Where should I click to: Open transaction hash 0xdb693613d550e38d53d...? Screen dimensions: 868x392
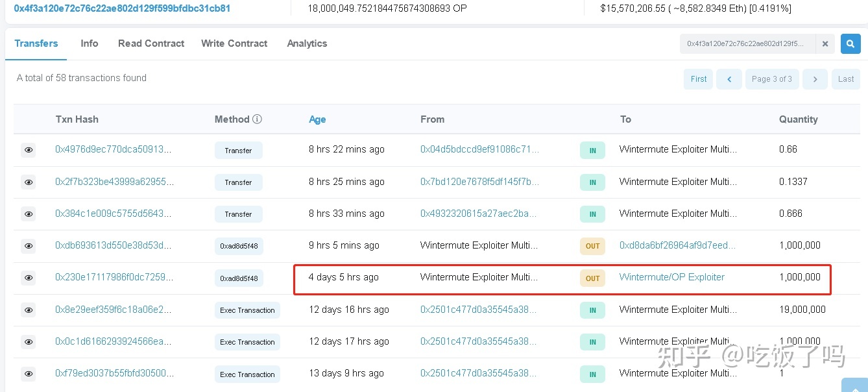tap(114, 245)
